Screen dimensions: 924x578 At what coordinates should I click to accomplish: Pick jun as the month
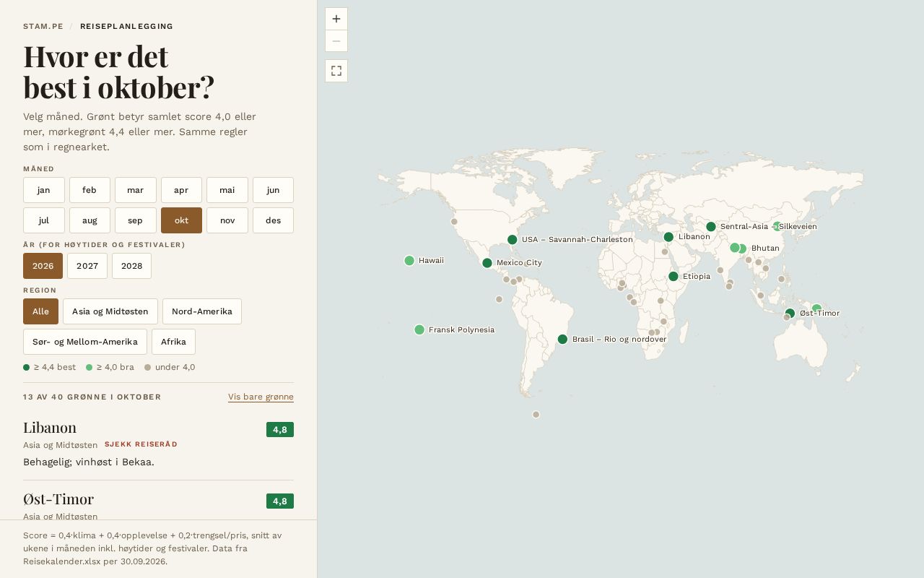pos(273,190)
